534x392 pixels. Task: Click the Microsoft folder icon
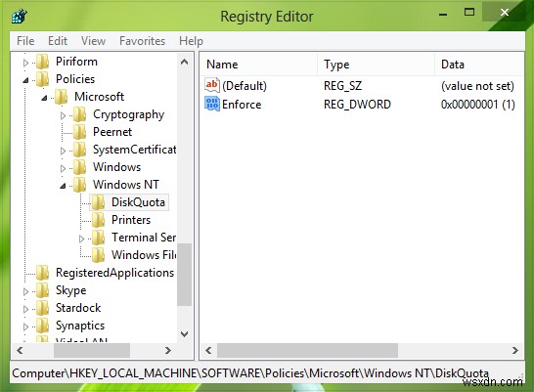tap(62, 97)
